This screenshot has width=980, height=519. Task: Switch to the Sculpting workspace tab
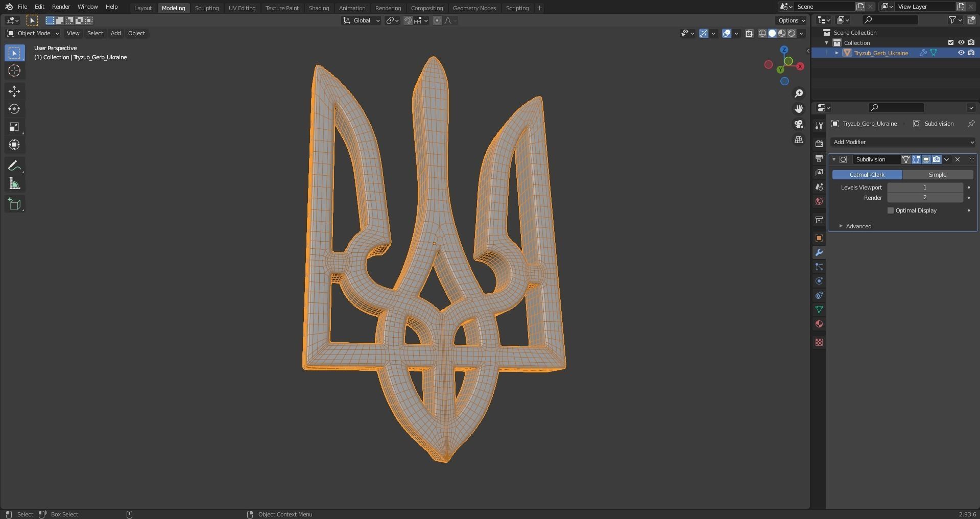pos(207,8)
